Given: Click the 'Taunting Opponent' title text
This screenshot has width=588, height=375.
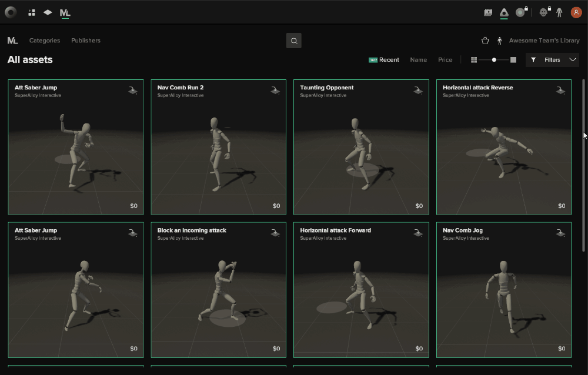Looking at the screenshot, I should (x=326, y=88).
